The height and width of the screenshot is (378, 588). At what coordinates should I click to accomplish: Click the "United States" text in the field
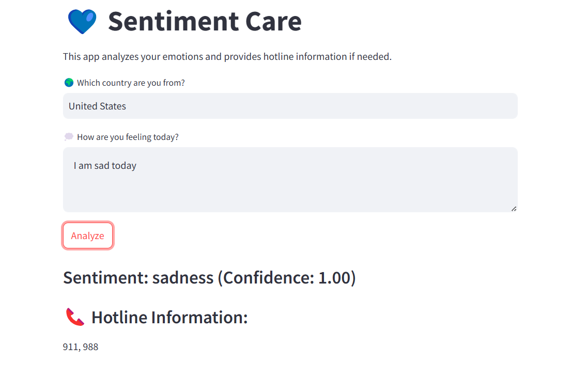coord(98,106)
